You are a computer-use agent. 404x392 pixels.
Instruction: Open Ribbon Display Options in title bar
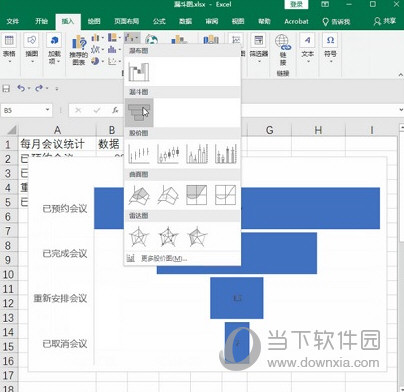click(x=325, y=4)
